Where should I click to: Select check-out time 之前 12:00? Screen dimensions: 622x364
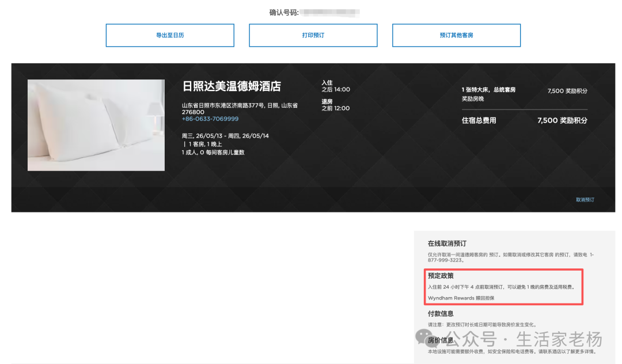pyautogui.click(x=336, y=108)
